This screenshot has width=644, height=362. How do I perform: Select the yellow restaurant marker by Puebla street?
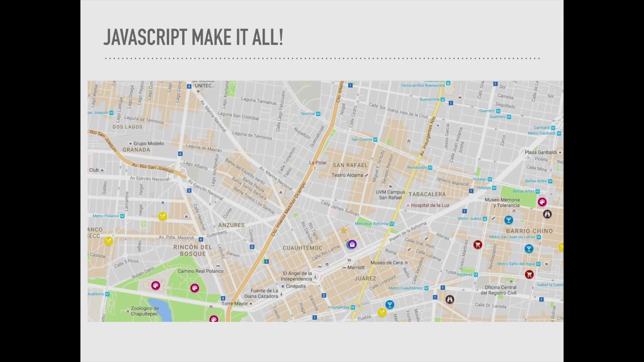(382, 312)
